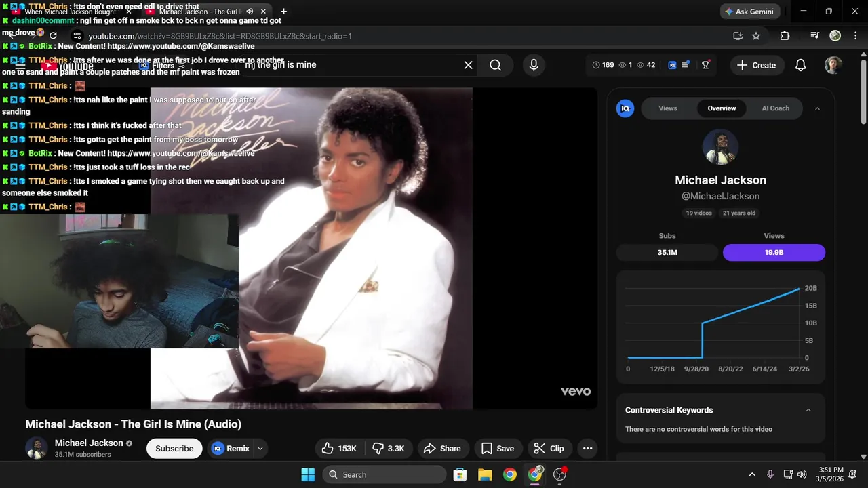Dislike the video (3.3K)
Image resolution: width=868 pixels, height=488 pixels.
point(389,448)
